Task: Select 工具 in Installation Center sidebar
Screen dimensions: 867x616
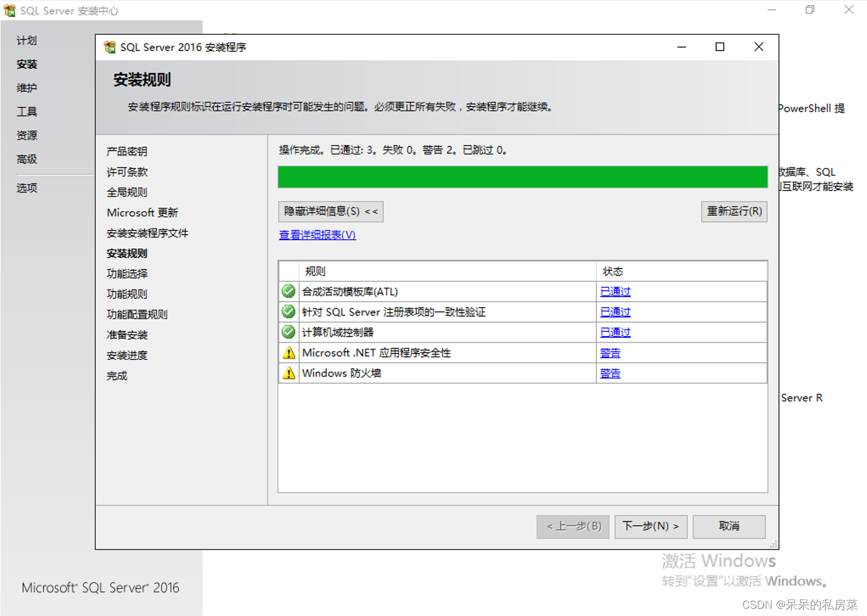Action: 27,111
